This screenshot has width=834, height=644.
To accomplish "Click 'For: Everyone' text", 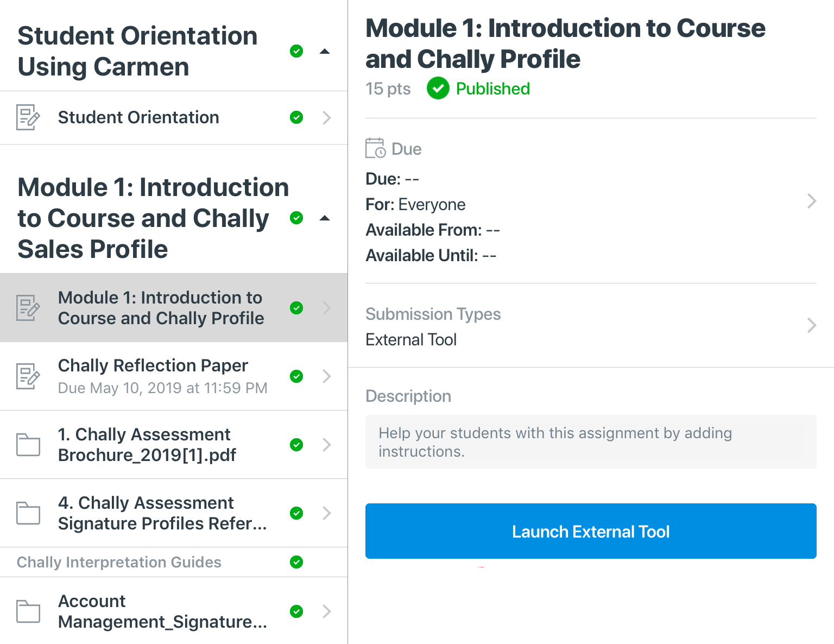I will pyautogui.click(x=415, y=204).
